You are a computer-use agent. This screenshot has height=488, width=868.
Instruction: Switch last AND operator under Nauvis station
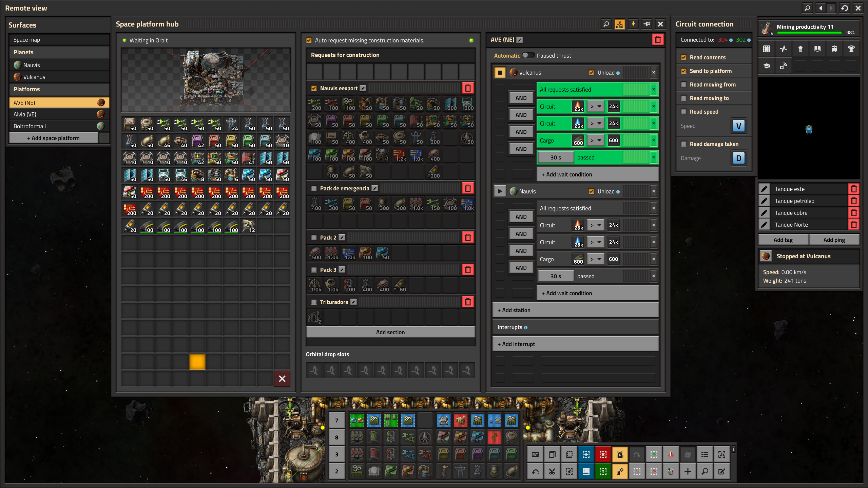click(x=521, y=268)
